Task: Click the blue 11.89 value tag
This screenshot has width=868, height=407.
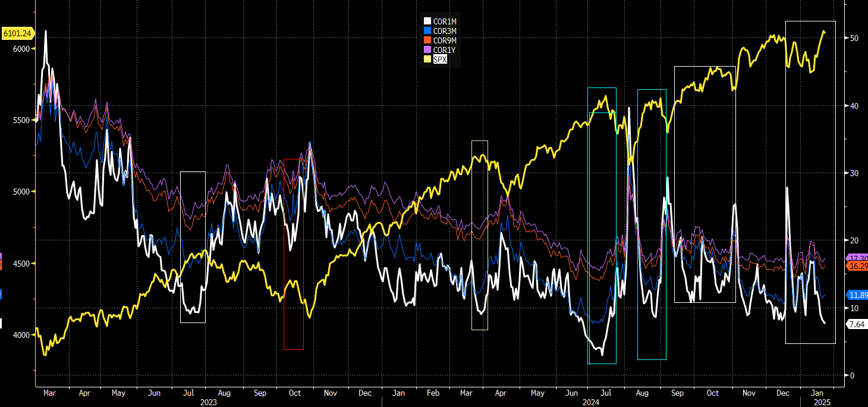Action: click(x=856, y=295)
